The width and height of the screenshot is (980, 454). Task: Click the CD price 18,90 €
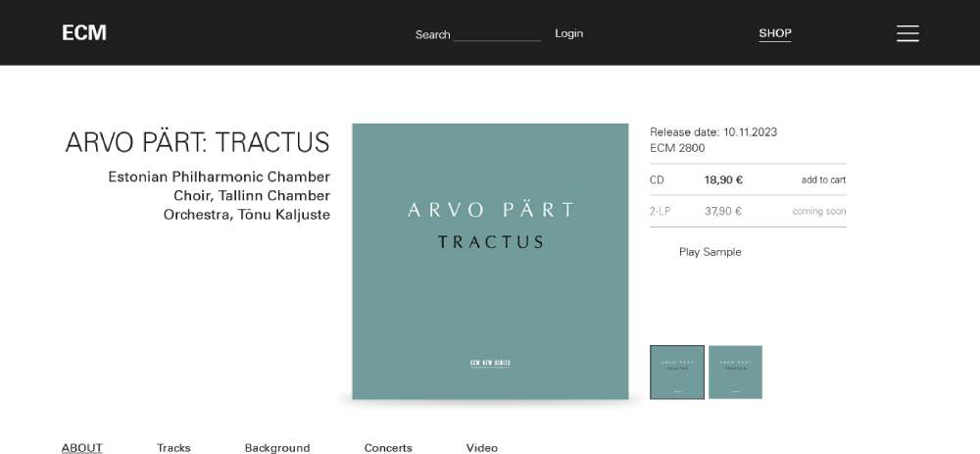point(723,180)
